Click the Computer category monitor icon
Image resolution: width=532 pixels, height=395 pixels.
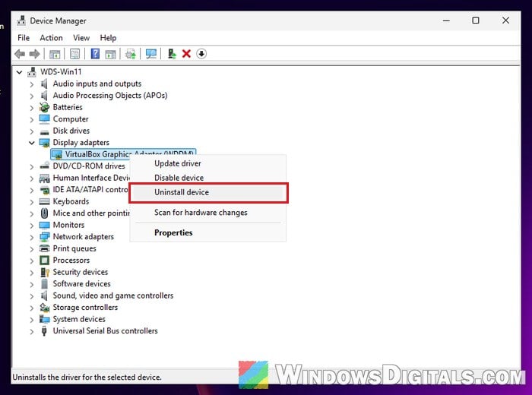pos(44,119)
